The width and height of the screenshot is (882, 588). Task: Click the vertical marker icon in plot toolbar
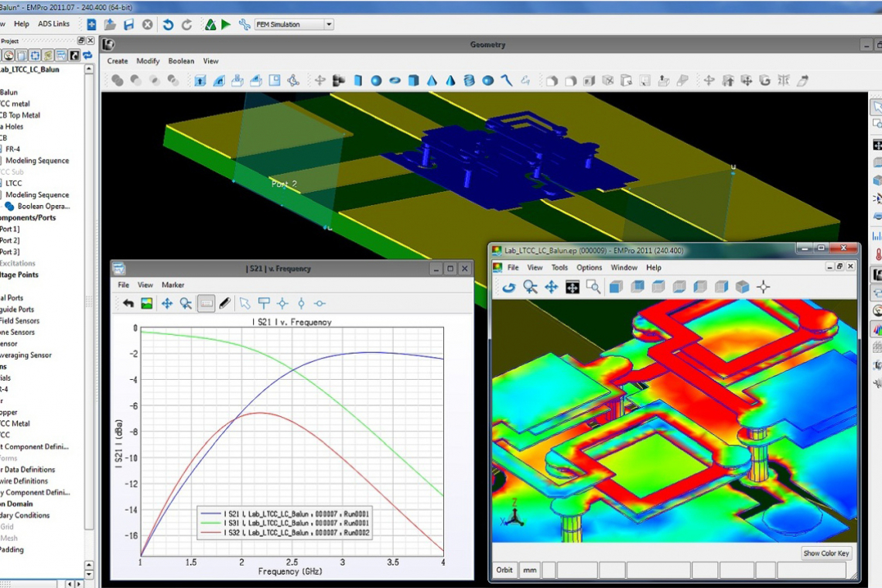(301, 304)
